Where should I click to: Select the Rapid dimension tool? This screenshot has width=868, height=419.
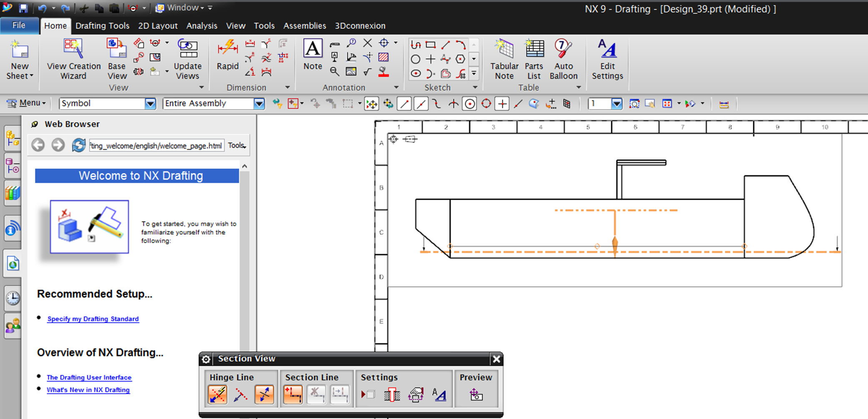click(x=228, y=55)
